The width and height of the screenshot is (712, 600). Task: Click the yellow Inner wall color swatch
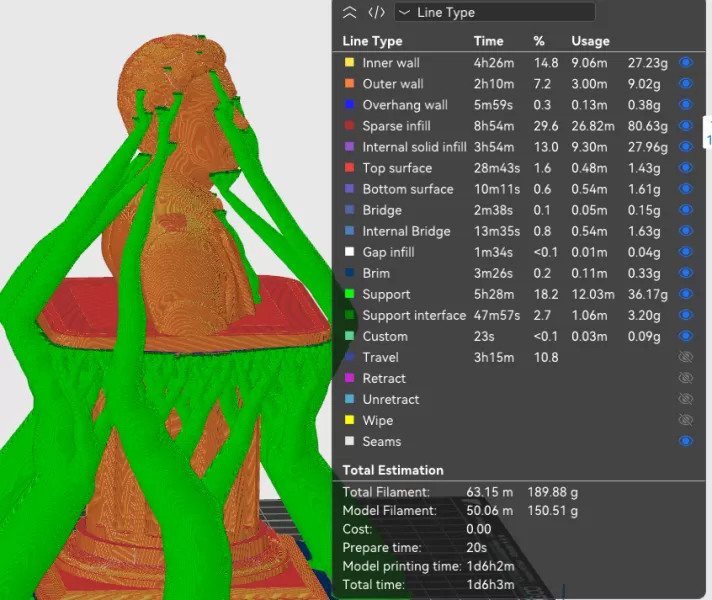tap(349, 62)
